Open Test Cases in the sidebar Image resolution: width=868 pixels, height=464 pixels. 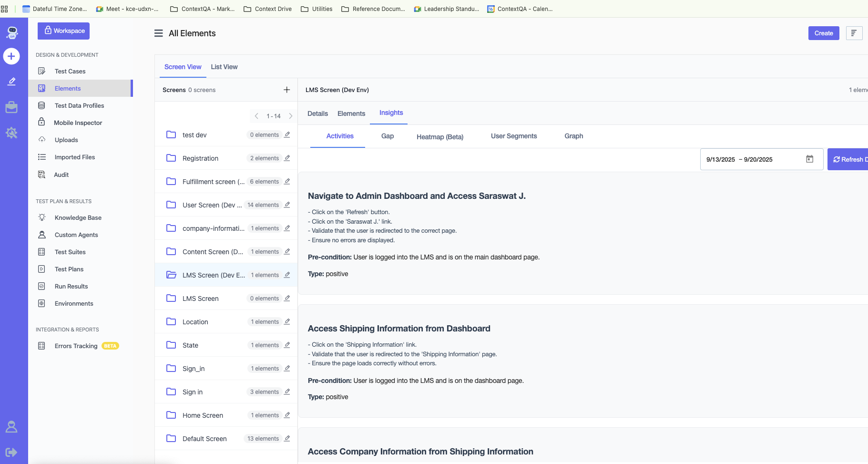(70, 71)
